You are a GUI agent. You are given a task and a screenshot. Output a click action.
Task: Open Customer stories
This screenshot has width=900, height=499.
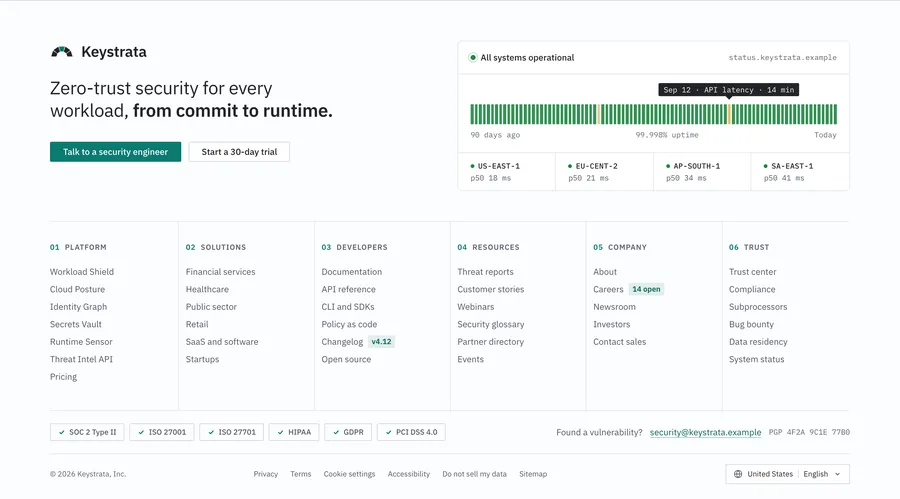click(x=491, y=289)
